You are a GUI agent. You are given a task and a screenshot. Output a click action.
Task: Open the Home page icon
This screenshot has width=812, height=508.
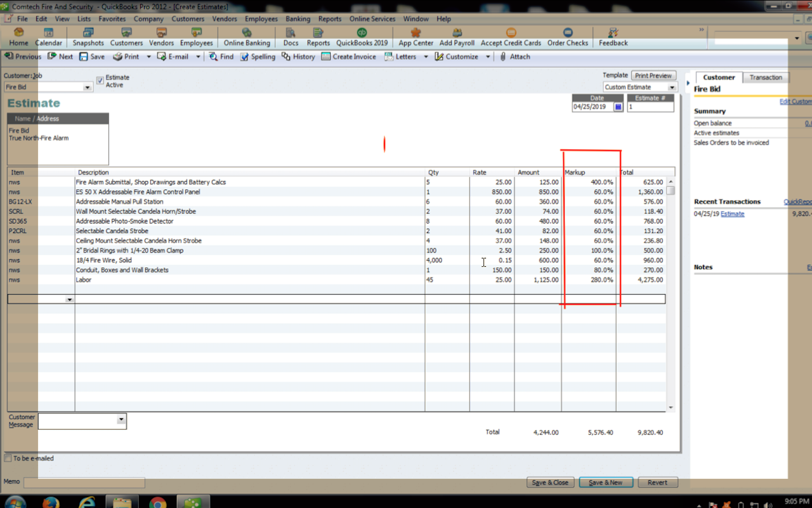click(x=18, y=36)
